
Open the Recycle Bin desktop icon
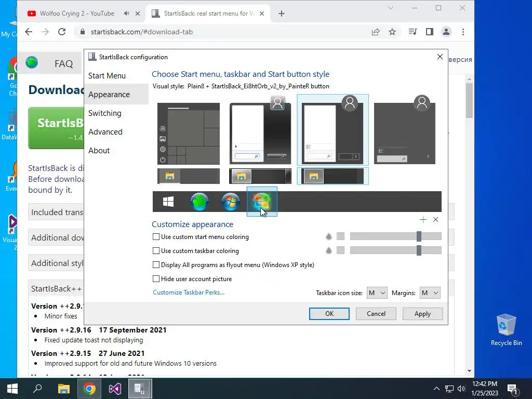[506, 330]
